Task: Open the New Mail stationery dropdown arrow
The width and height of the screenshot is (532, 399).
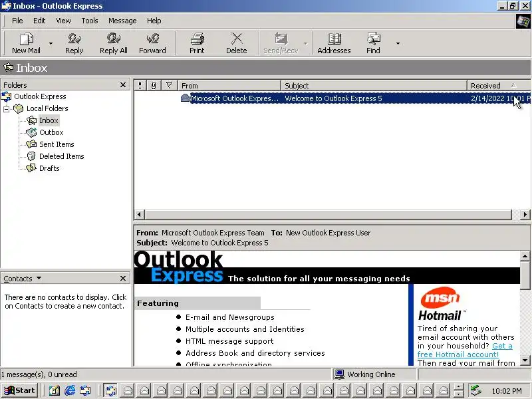Action: (x=51, y=43)
